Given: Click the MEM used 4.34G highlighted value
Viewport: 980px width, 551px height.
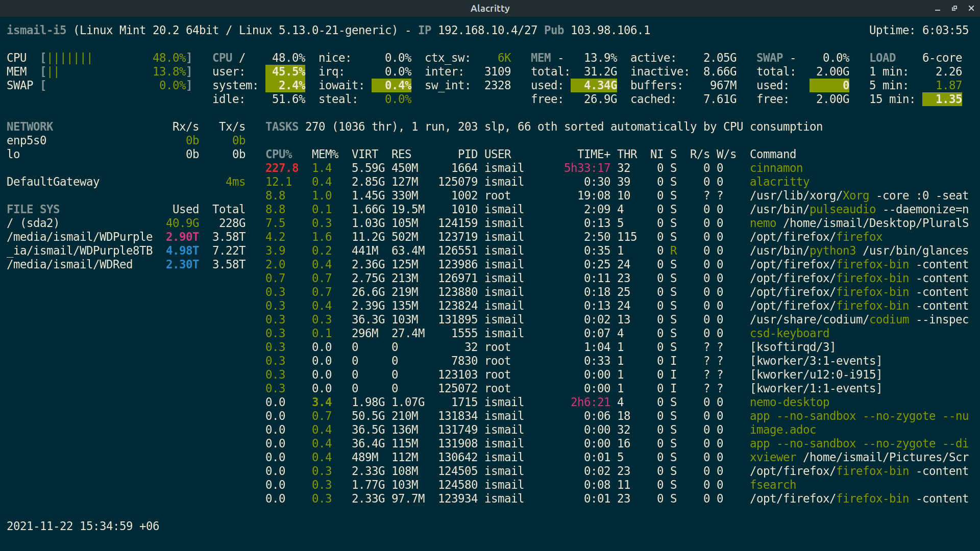Looking at the screenshot, I should click(x=594, y=85).
